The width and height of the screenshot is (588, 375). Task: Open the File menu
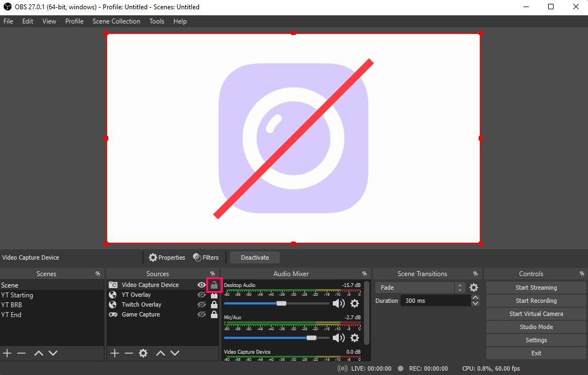[x=8, y=21]
